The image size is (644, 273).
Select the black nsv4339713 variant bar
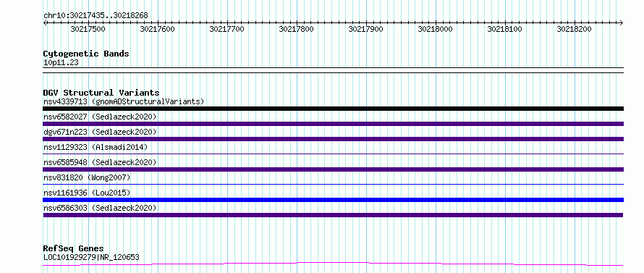333,109
